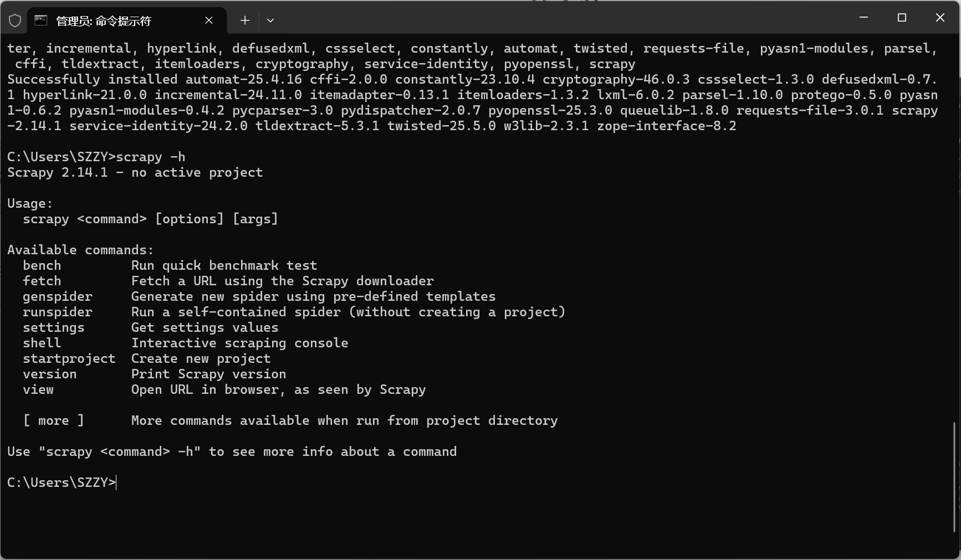Minimize the terminal window
This screenshot has height=560, width=961.
pos(863,18)
